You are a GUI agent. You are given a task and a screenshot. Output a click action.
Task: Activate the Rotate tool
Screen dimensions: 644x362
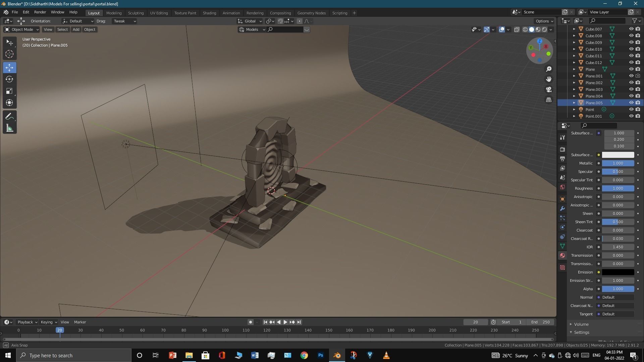point(10,79)
